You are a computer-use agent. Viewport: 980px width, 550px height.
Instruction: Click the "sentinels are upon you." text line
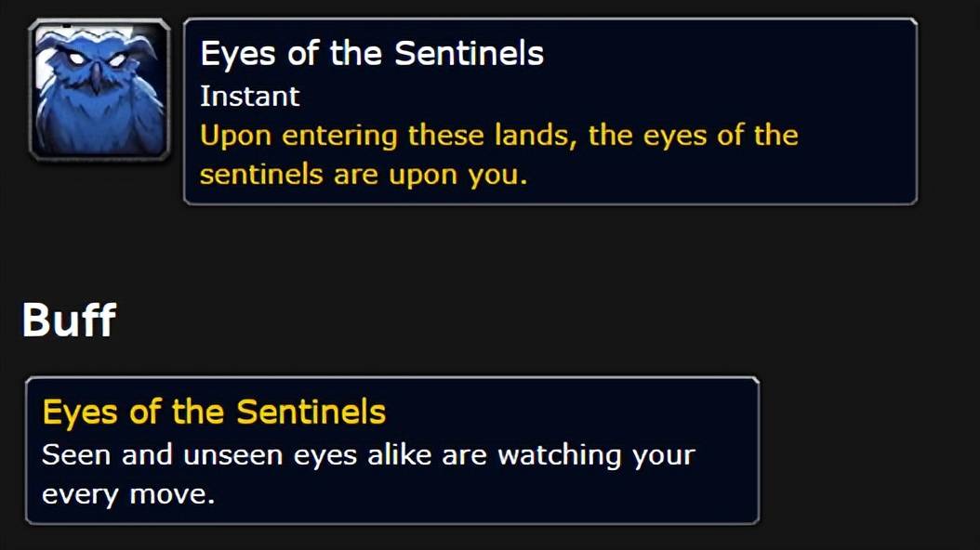pyautogui.click(x=363, y=174)
